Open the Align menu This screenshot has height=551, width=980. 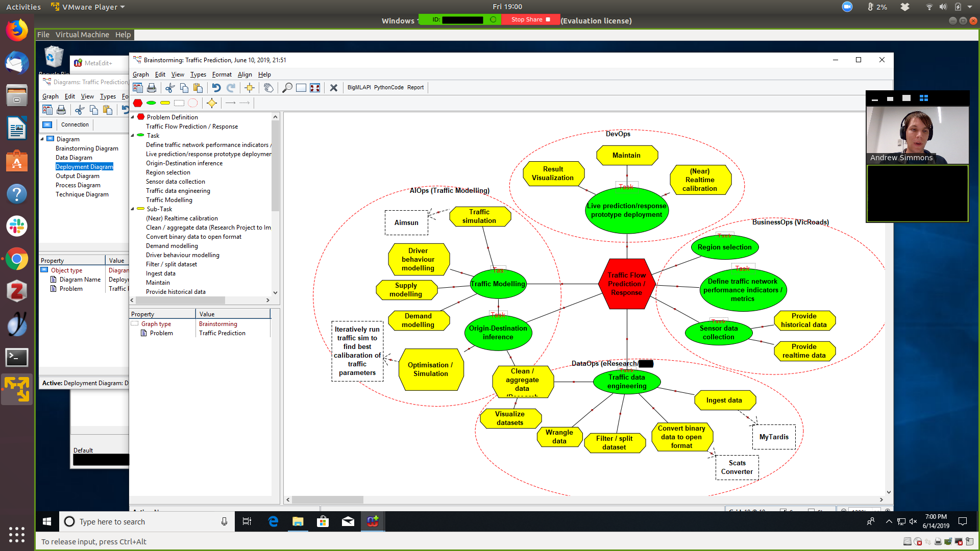click(244, 74)
